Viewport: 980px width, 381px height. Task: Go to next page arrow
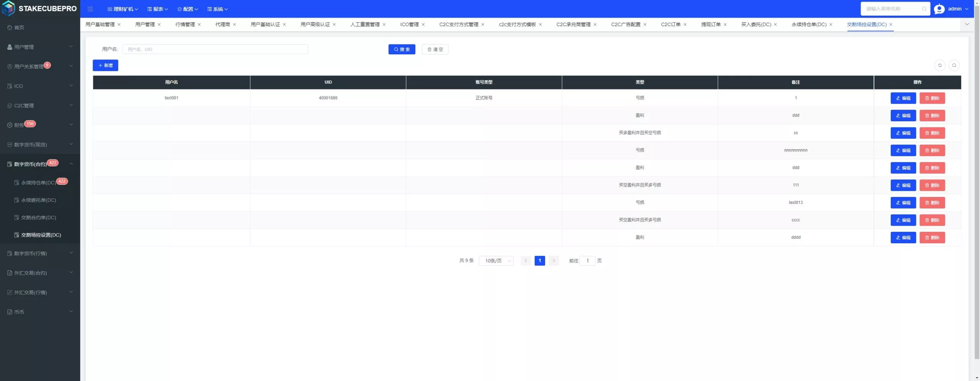tap(554, 261)
